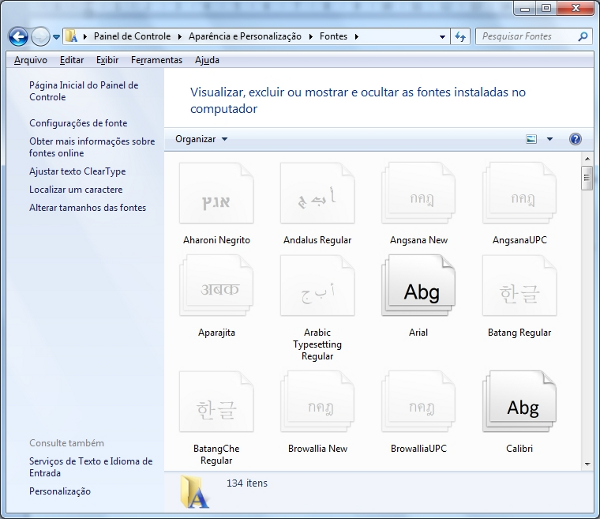
Task: Open the recent pages dropdown arrow
Action: [56, 37]
